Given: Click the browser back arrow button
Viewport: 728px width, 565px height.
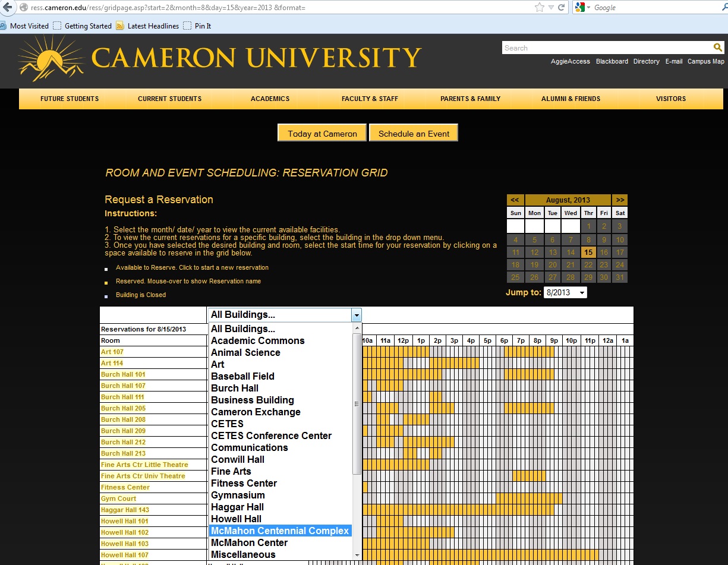Looking at the screenshot, I should [x=8, y=7].
